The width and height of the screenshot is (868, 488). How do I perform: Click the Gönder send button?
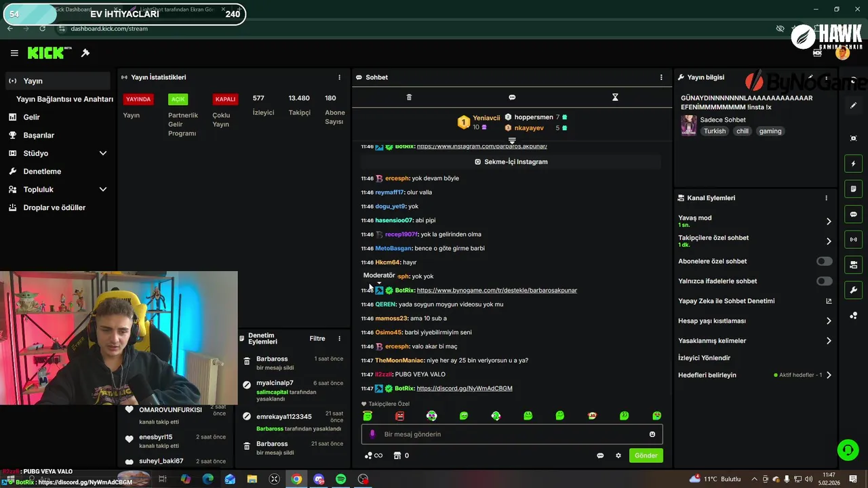click(x=646, y=455)
